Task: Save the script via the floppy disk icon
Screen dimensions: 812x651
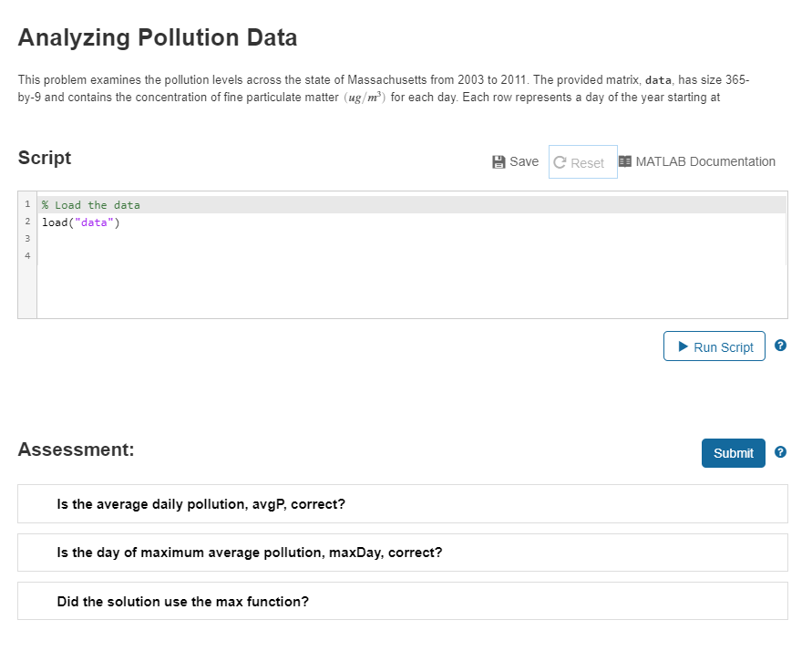Action: [499, 161]
